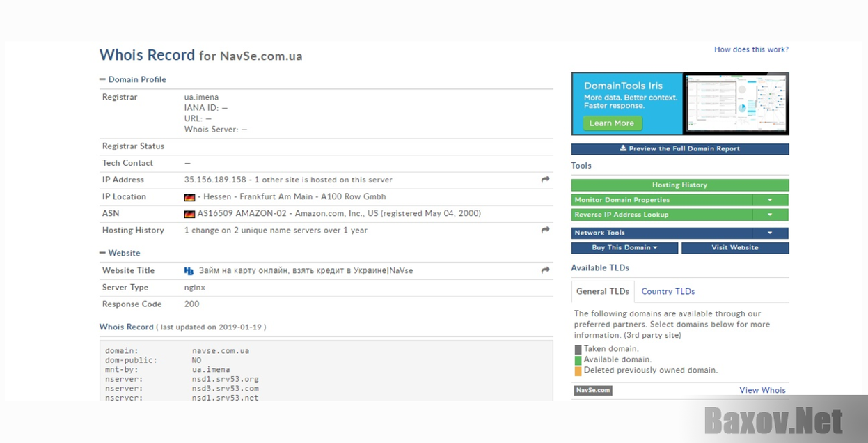Screen dimensions: 868x443
Task: Click the 'Registrar Status' row label
Action: click(x=133, y=146)
